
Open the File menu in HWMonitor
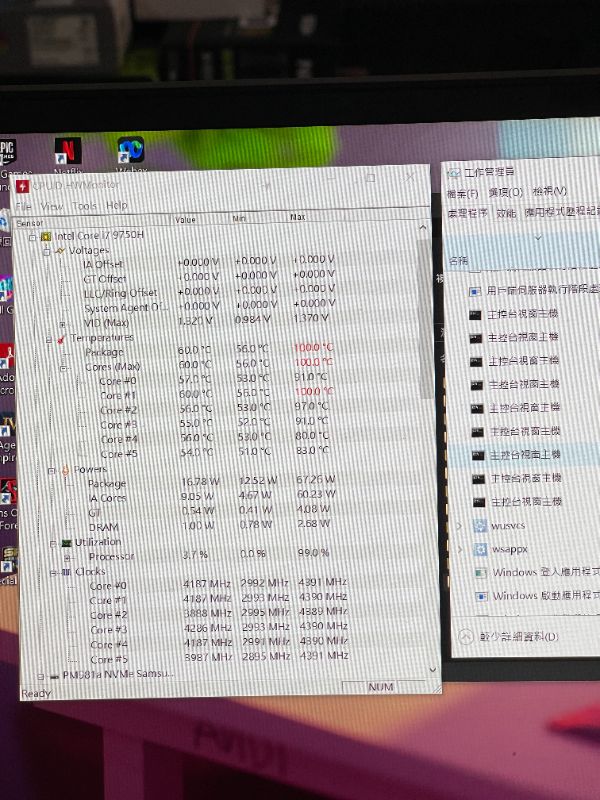pyautogui.click(x=23, y=207)
